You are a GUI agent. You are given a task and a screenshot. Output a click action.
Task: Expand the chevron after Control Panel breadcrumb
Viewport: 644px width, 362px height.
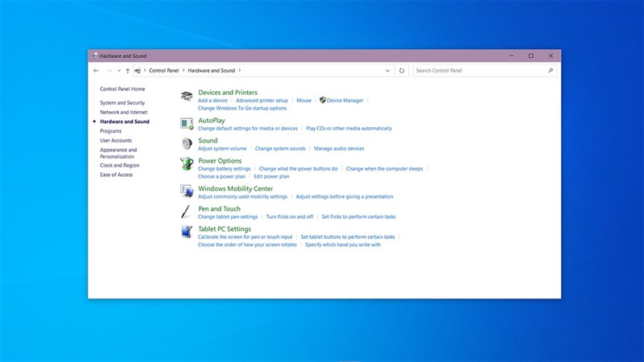(183, 71)
